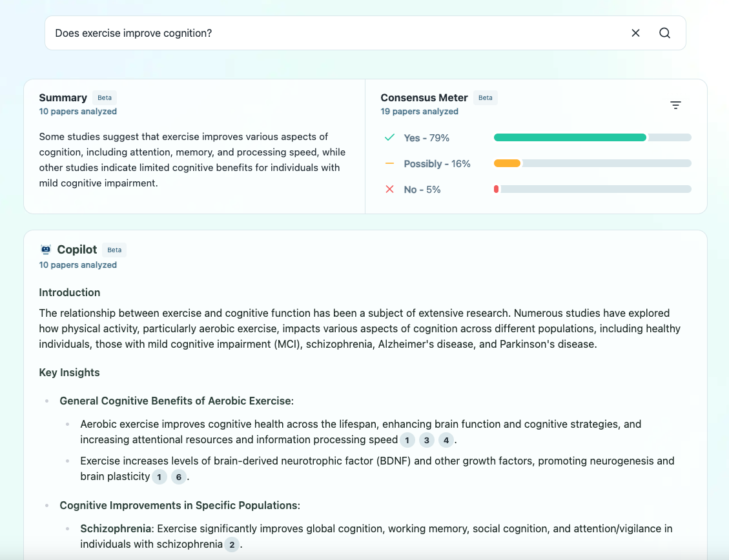The image size is (729, 560).
Task: Open citation 4 after processing speed
Action: tap(446, 440)
